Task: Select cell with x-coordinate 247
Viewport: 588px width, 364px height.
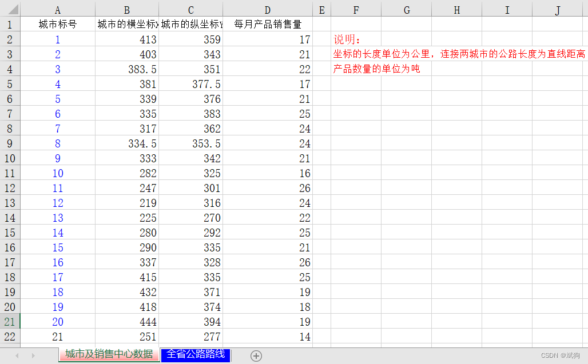Action: pyautogui.click(x=127, y=188)
